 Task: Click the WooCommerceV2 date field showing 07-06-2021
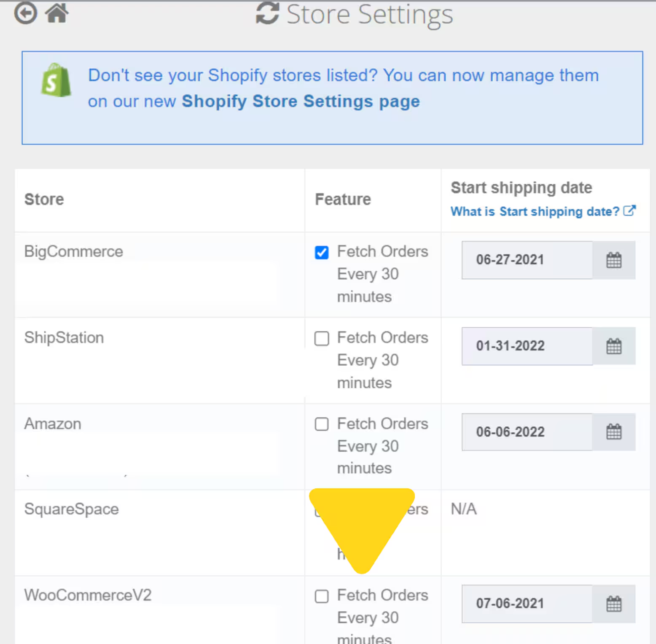tap(526, 604)
